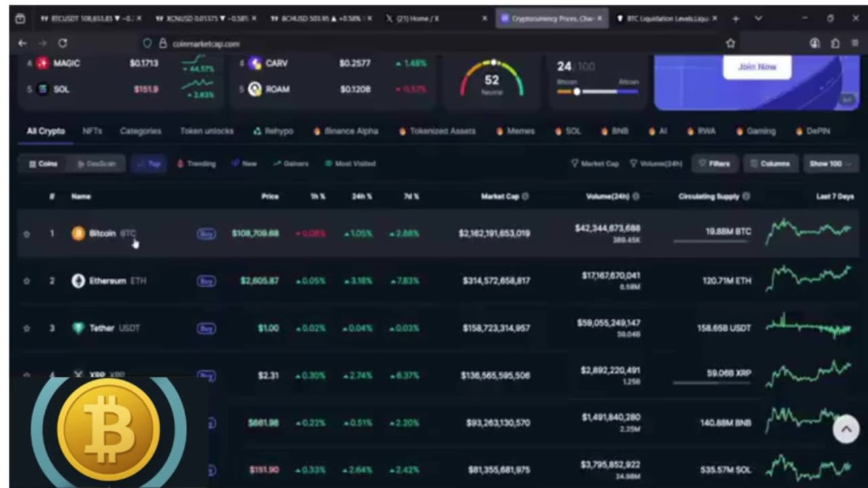This screenshot has width=868, height=488.
Task: Sort table by Price column
Action: click(x=270, y=197)
